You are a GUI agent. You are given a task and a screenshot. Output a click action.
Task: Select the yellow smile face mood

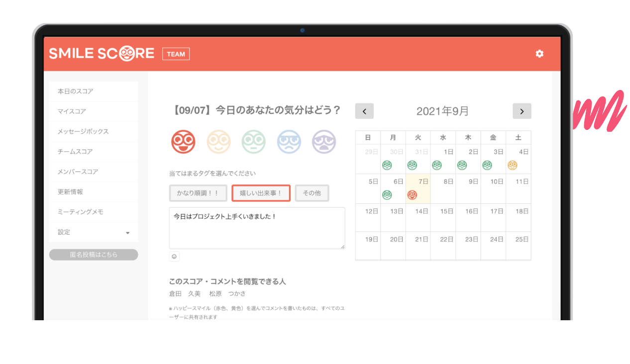pyautogui.click(x=218, y=142)
